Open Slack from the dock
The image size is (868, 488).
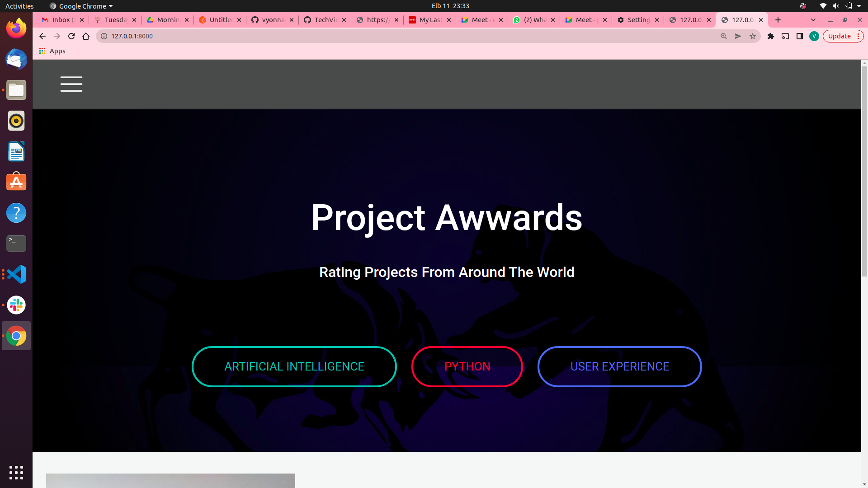click(x=16, y=305)
